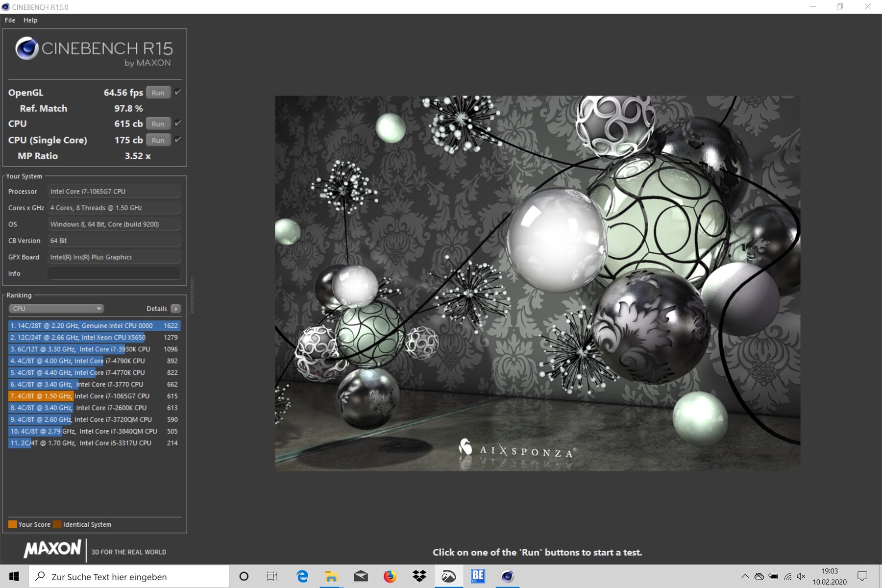882x588 pixels.
Task: Expand ranking Details arrow button
Action: [176, 309]
